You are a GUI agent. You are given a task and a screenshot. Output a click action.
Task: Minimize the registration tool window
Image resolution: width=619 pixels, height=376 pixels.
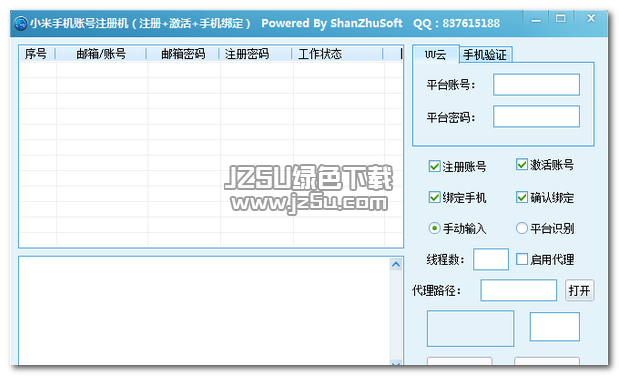tap(536, 20)
